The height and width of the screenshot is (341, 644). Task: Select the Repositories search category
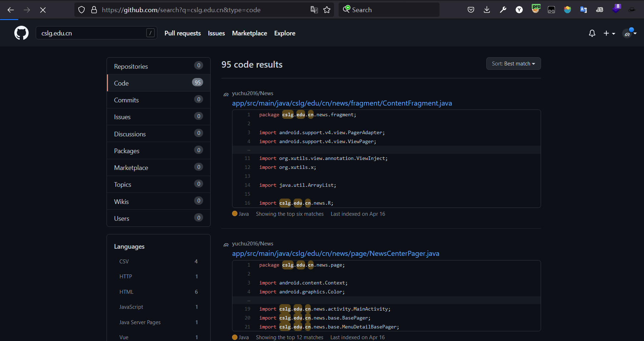(x=158, y=66)
